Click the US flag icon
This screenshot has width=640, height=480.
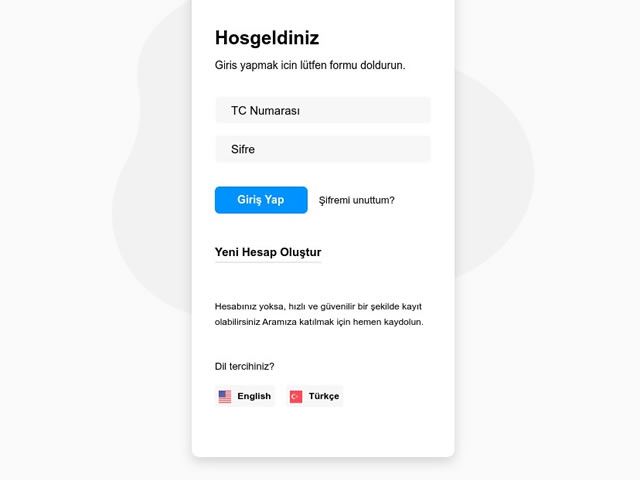click(x=224, y=396)
